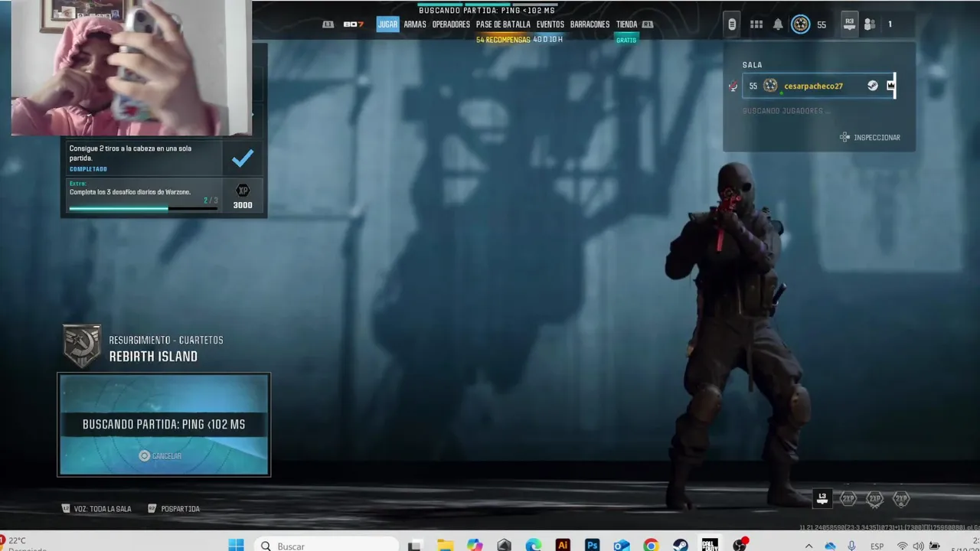This screenshot has height=551, width=980.
Task: Click the ESP language indicator
Action: [x=877, y=546]
